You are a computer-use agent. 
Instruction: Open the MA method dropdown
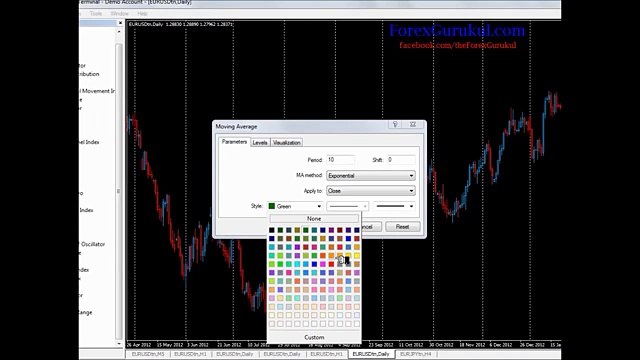(371, 176)
